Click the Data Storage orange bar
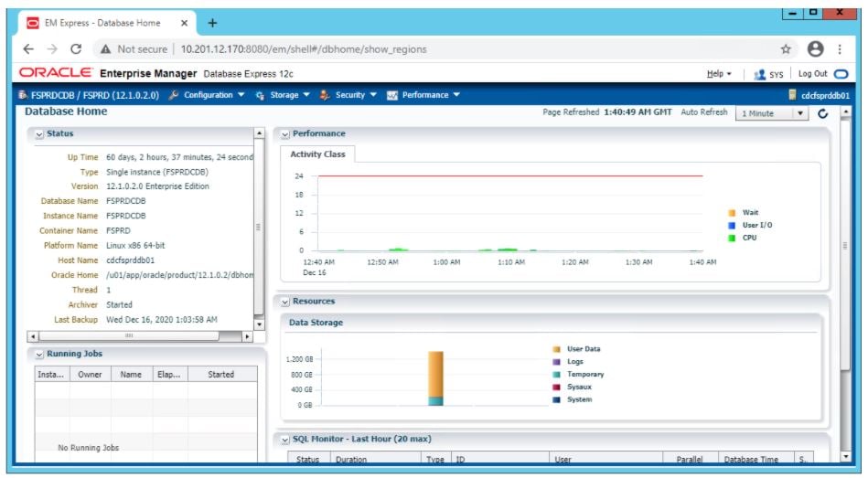This screenshot has width=868, height=478. pyautogui.click(x=435, y=374)
